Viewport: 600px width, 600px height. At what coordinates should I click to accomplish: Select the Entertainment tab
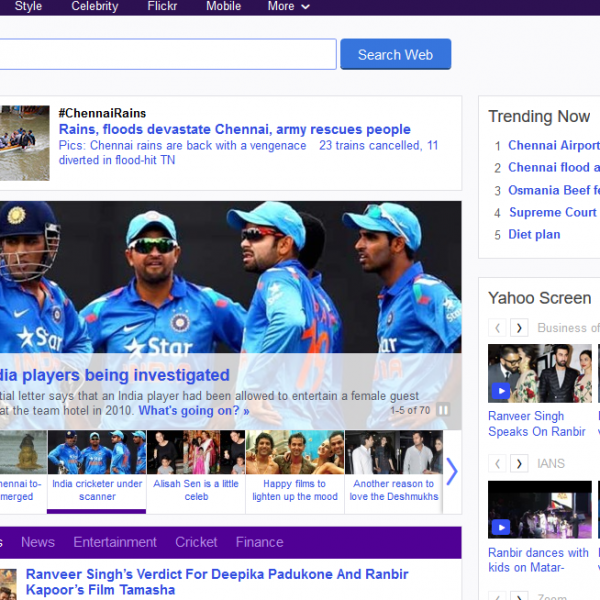pos(115,542)
